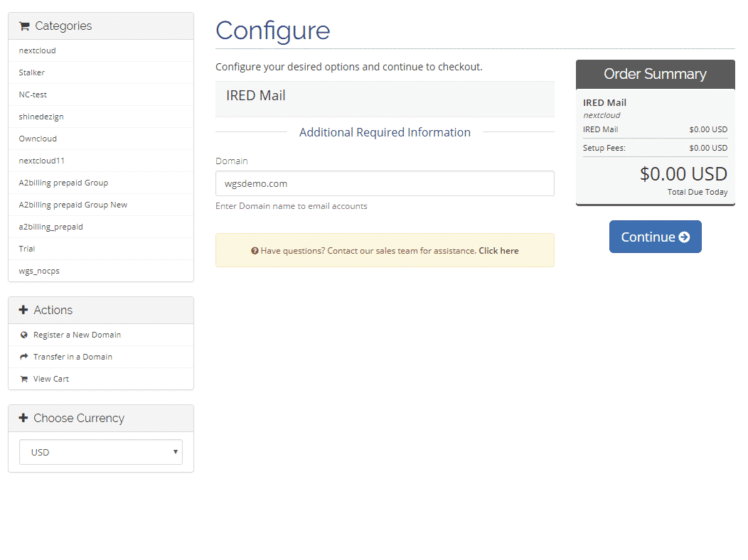Click the globe icon next to Register a New Domain
Image resolution: width=748 pixels, height=560 pixels.
23,334
